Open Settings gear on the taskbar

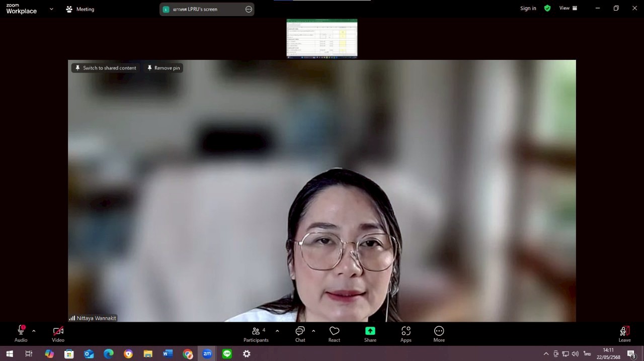tap(247, 354)
